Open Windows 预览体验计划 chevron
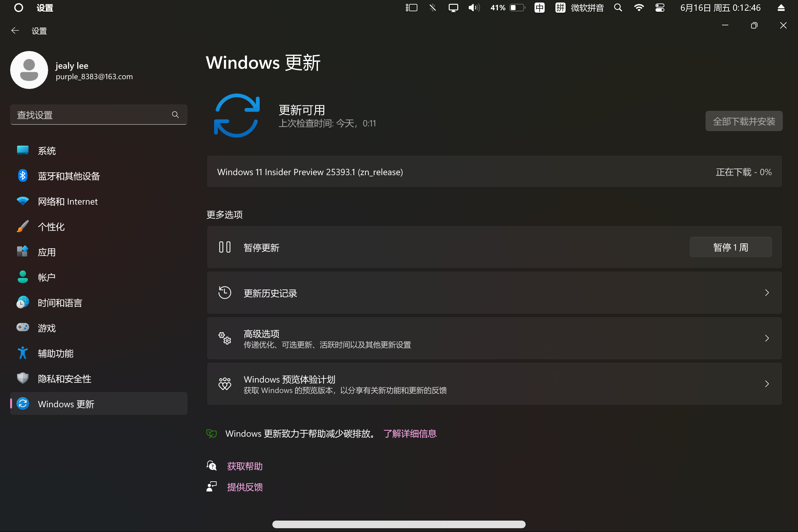 [767, 384]
